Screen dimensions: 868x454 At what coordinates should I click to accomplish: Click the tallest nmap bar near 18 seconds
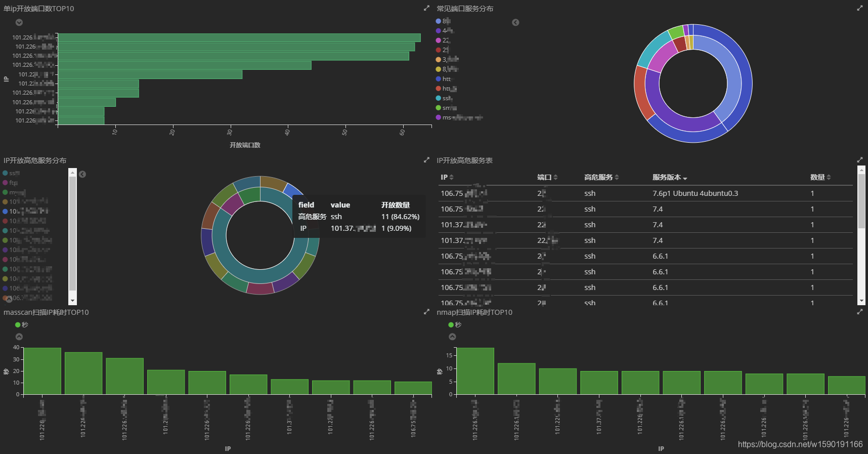pyautogui.click(x=475, y=371)
